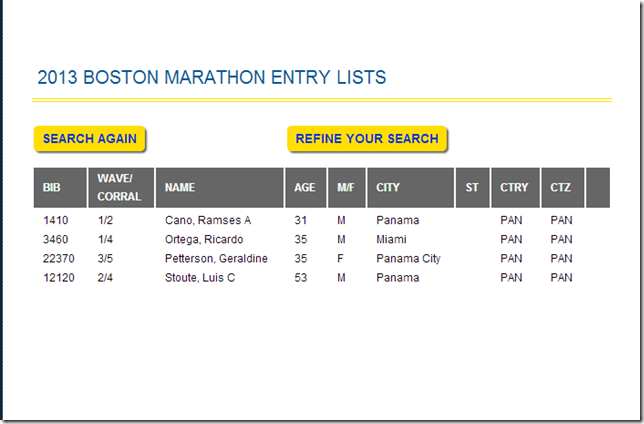Select bib number 12120

59,278
